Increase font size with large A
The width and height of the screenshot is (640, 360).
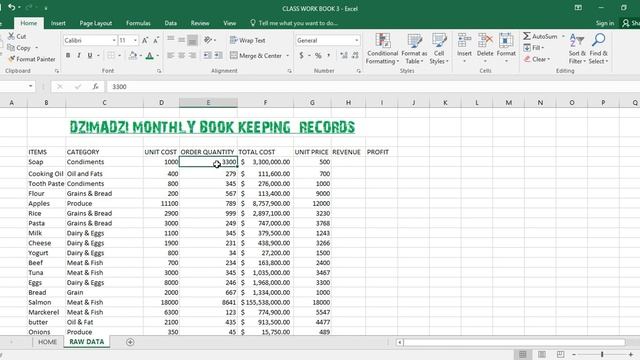(145, 40)
